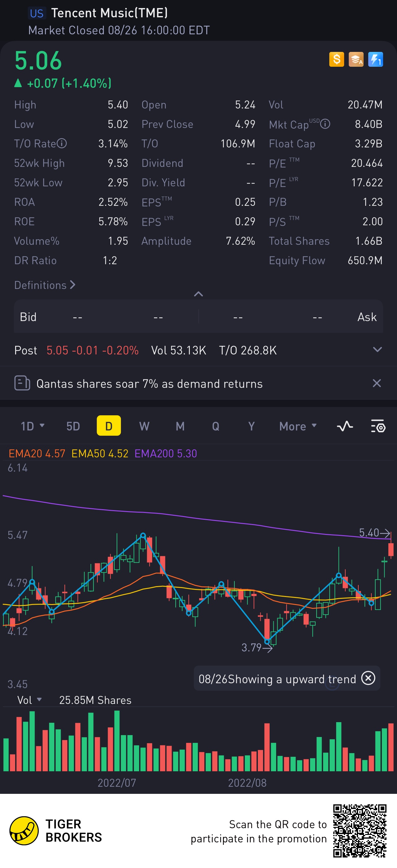Open the Vol indicator dropdown
The image size is (397, 868).
pyautogui.click(x=29, y=700)
